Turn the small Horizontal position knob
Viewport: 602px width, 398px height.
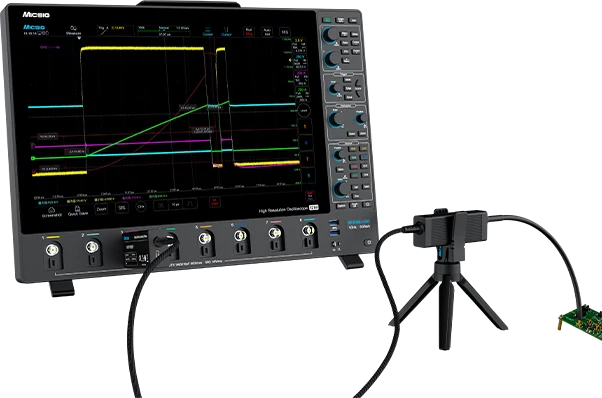pos(360,119)
